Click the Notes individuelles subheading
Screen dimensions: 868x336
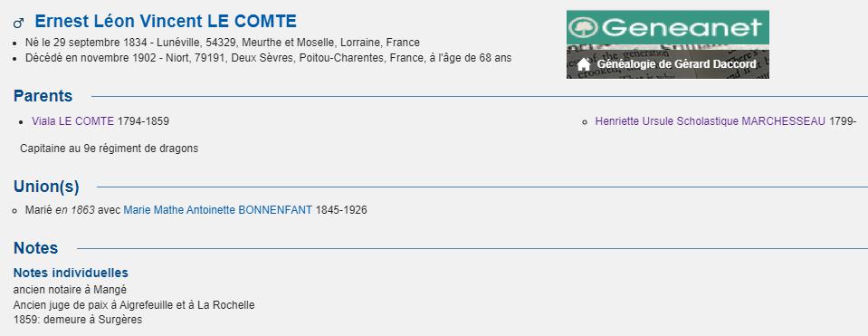click(x=71, y=273)
